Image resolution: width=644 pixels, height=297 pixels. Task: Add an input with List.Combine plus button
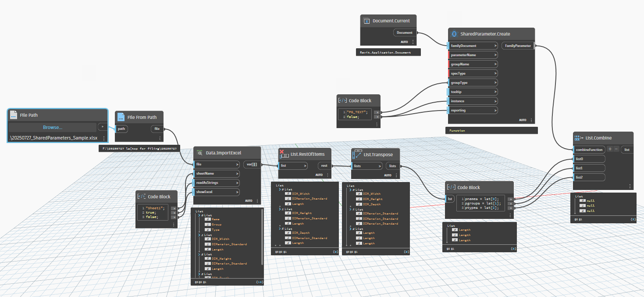(610, 149)
